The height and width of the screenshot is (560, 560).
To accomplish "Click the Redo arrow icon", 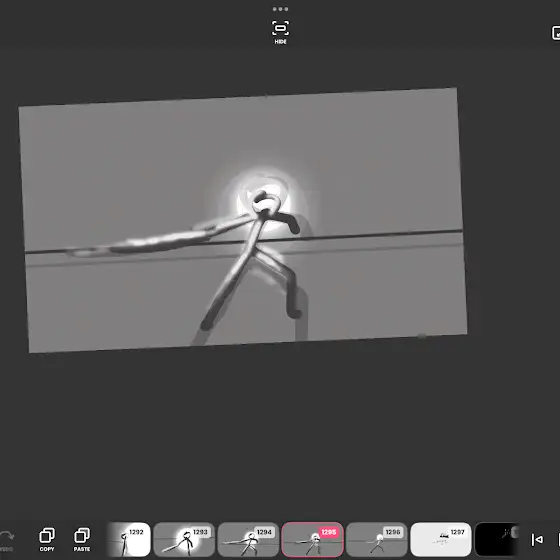I will [x=7, y=536].
